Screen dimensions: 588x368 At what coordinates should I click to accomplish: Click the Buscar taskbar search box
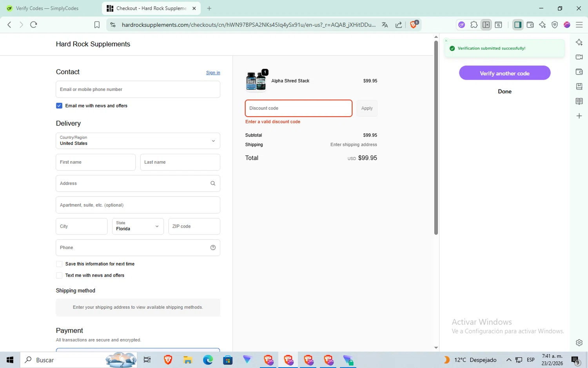coord(78,360)
